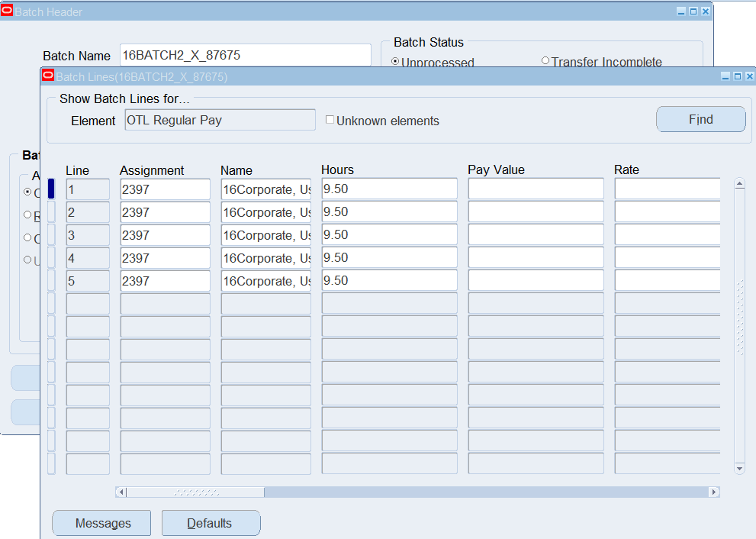The width and height of the screenshot is (756, 539).
Task: Enable the Unknown elements checkbox
Action: (330, 120)
